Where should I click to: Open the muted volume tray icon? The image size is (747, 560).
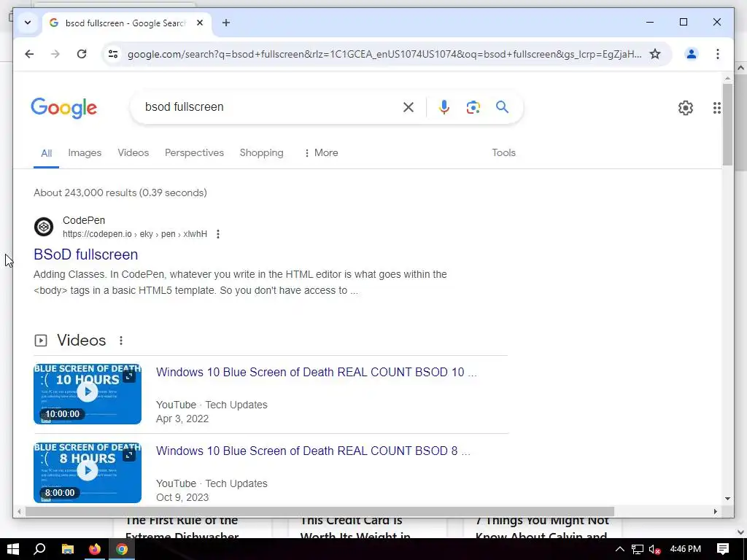click(654, 549)
